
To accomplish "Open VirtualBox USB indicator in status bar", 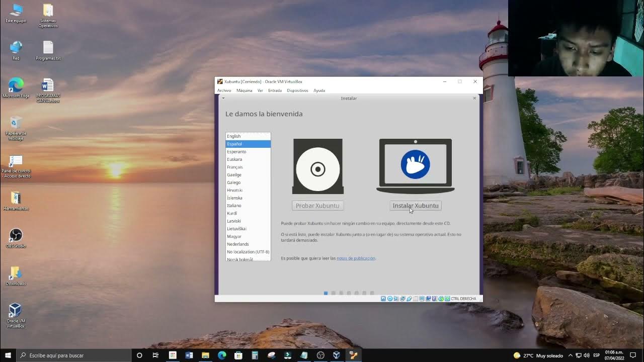I will click(409, 299).
